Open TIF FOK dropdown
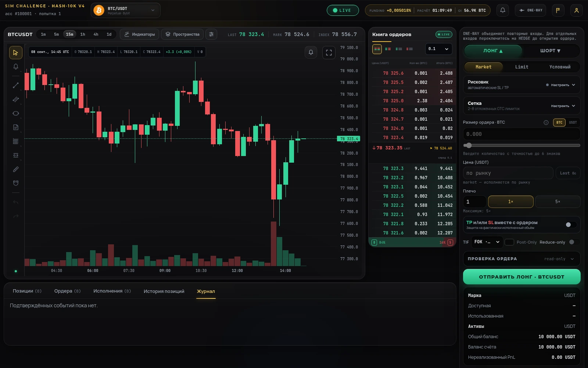The height and width of the screenshot is (368, 588). [487, 242]
